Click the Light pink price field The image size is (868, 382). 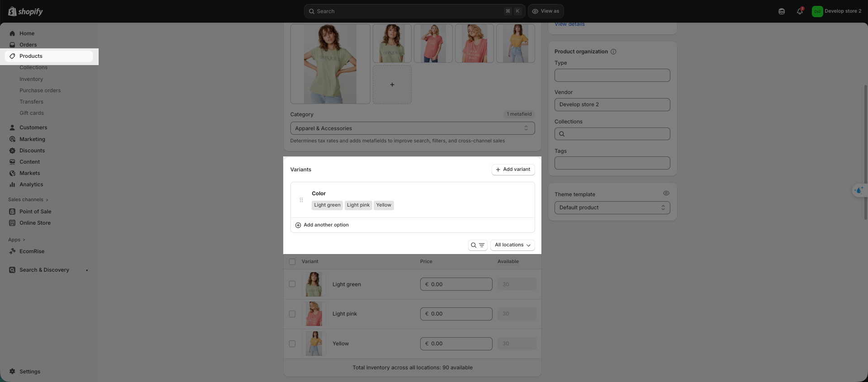(x=456, y=314)
